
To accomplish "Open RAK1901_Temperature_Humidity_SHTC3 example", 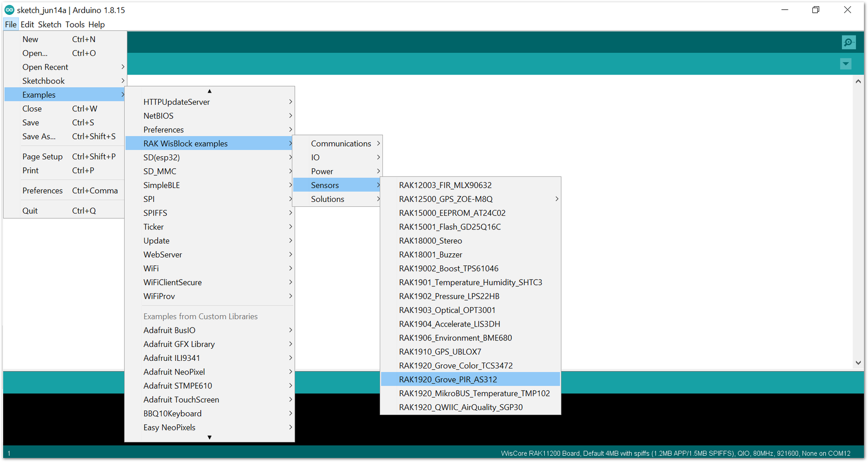I will tap(470, 283).
